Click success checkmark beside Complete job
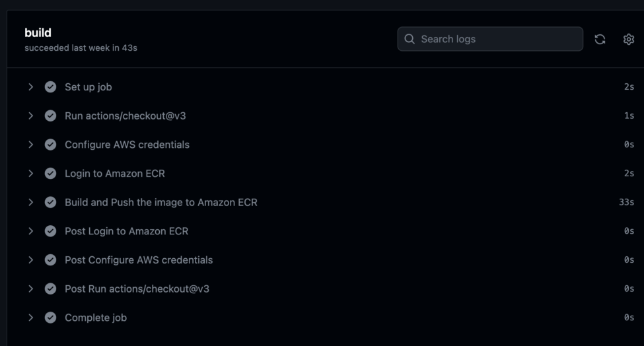 pyautogui.click(x=50, y=318)
